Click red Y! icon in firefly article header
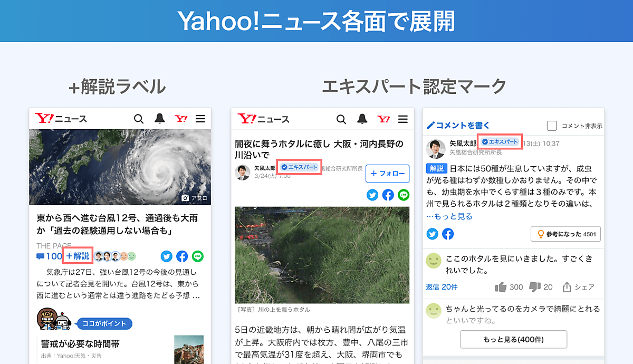The height and width of the screenshot is (364, 633). [383, 119]
